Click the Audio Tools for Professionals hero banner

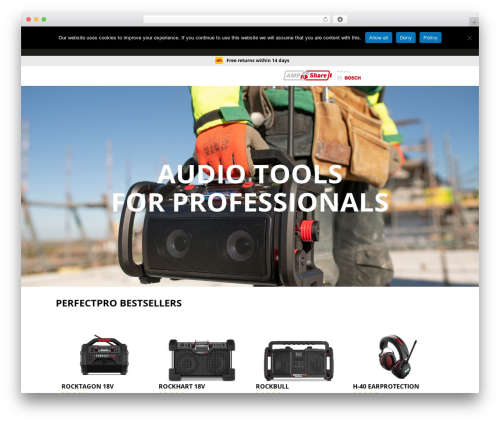coord(250,186)
